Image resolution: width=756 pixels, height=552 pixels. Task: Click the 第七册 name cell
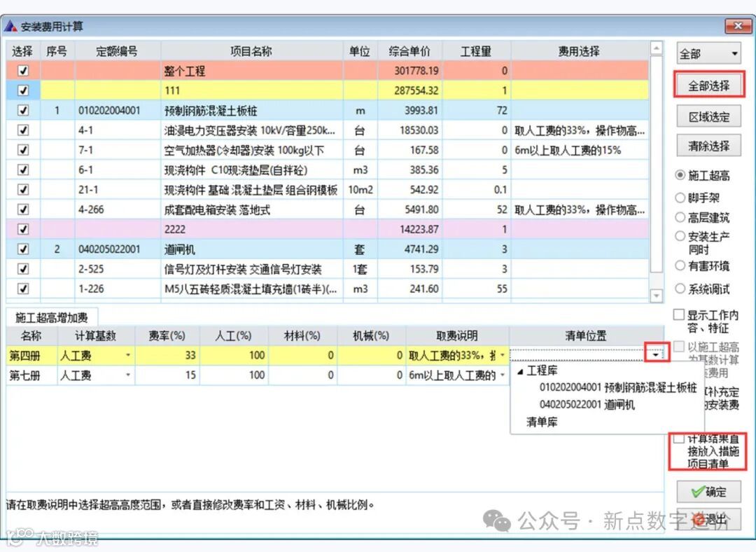click(x=31, y=375)
